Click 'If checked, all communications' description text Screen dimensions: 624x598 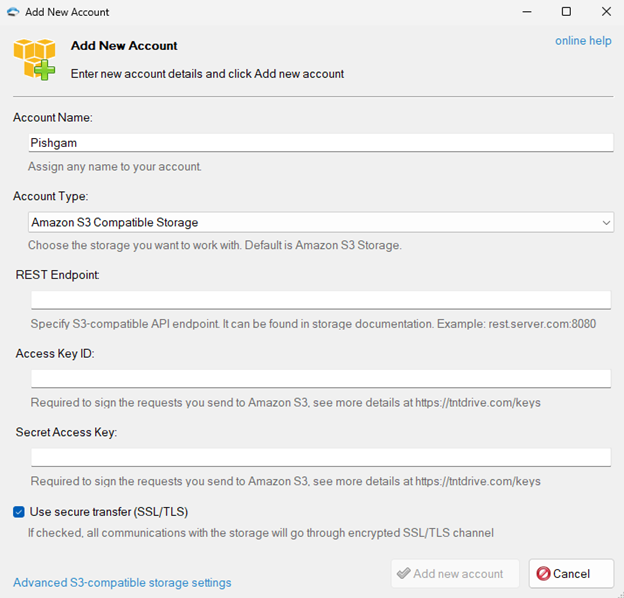[261, 533]
